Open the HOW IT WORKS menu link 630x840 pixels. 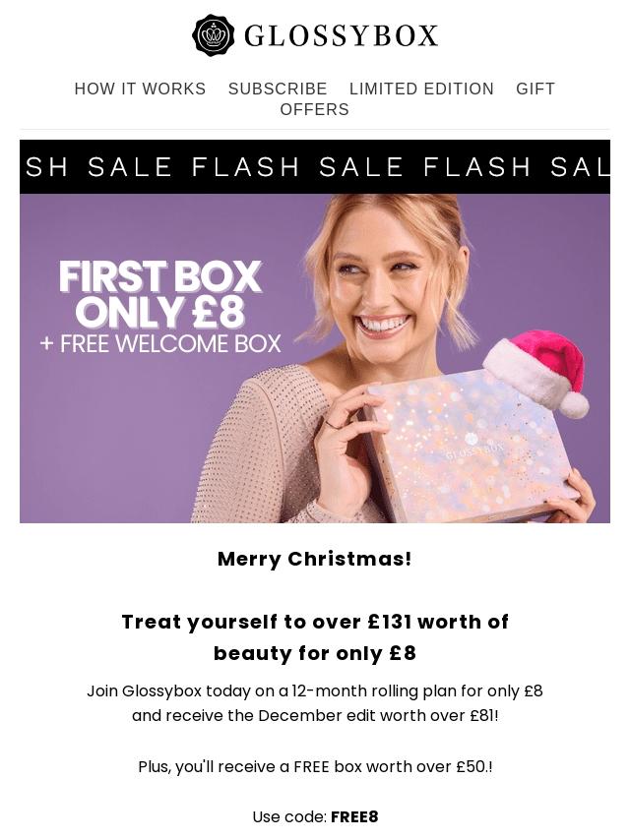(140, 89)
